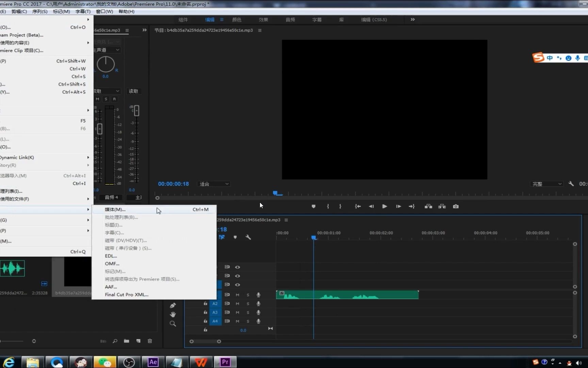Open the 主声道 output dropdown

point(107,50)
